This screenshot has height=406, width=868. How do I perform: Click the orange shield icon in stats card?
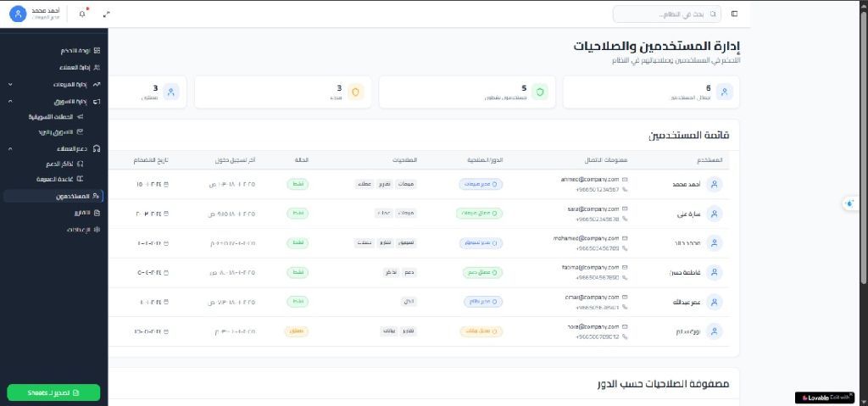[357, 92]
